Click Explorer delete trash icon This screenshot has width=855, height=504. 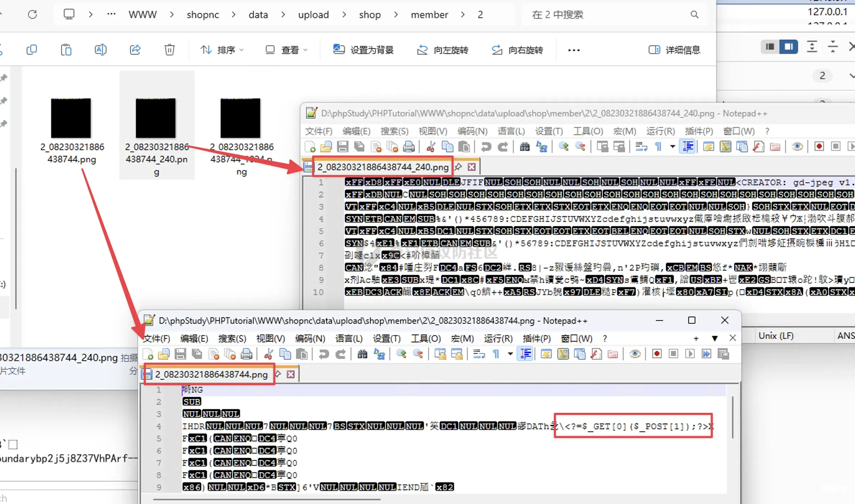pyautogui.click(x=170, y=50)
